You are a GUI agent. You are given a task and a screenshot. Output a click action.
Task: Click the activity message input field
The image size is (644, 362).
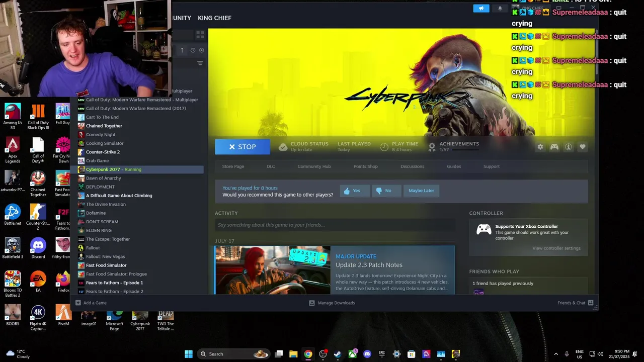pyautogui.click(x=335, y=225)
